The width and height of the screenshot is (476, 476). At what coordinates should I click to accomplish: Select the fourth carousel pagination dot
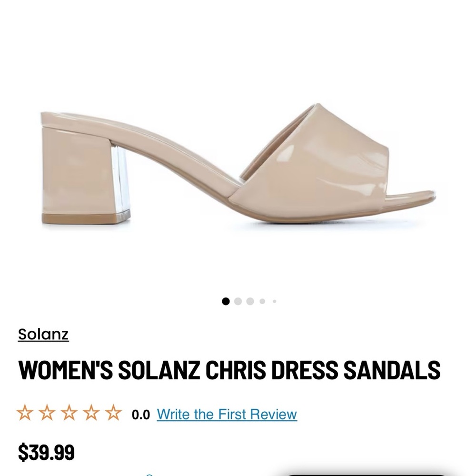click(262, 301)
